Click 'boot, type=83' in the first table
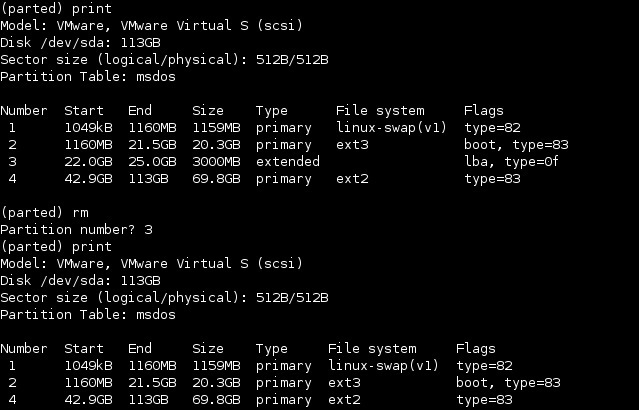639x410 pixels. point(516,145)
